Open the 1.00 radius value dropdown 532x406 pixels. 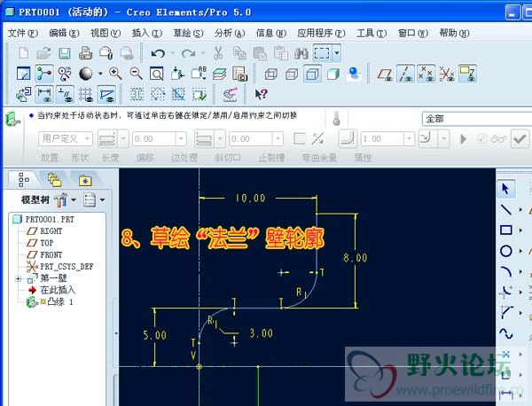[409, 138]
